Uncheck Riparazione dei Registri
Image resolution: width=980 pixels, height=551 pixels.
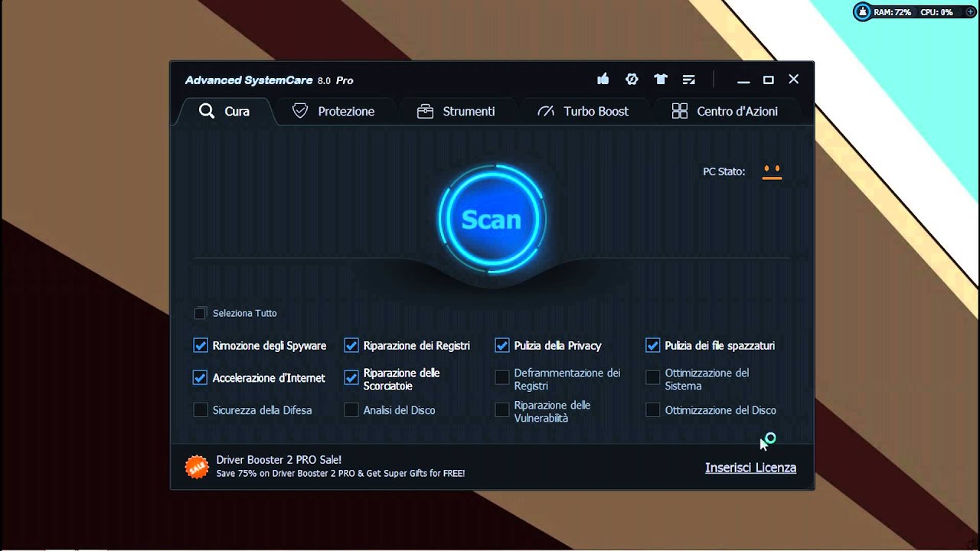pos(351,345)
